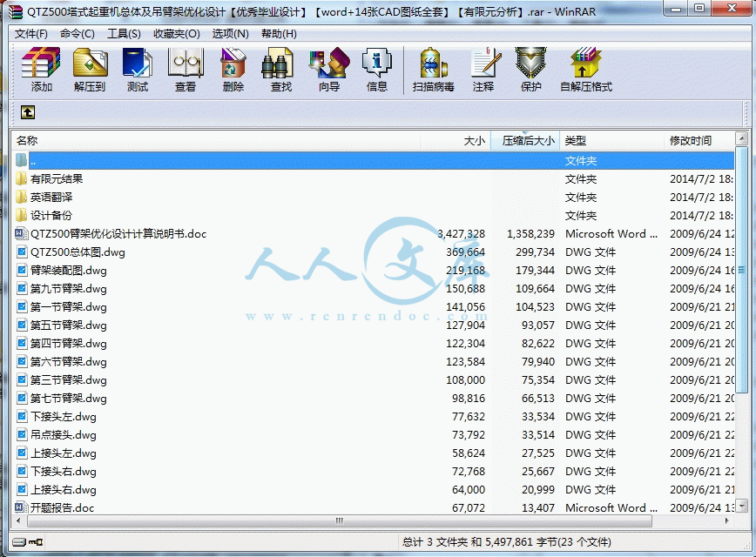Screen dimensions: 756x557
Task: Click DWG icon of QTZ500总体图.dwg
Action: [x=22, y=252]
